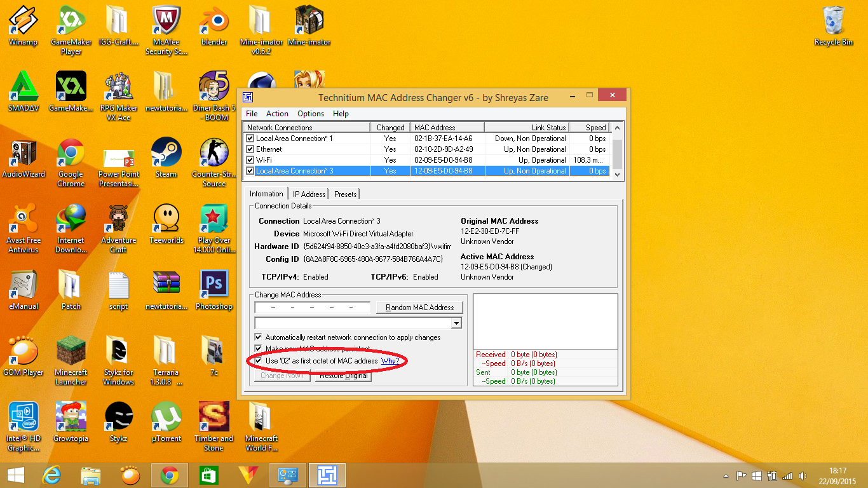The height and width of the screenshot is (488, 868).
Task: Click the Hardware ID value field
Action: (x=377, y=247)
